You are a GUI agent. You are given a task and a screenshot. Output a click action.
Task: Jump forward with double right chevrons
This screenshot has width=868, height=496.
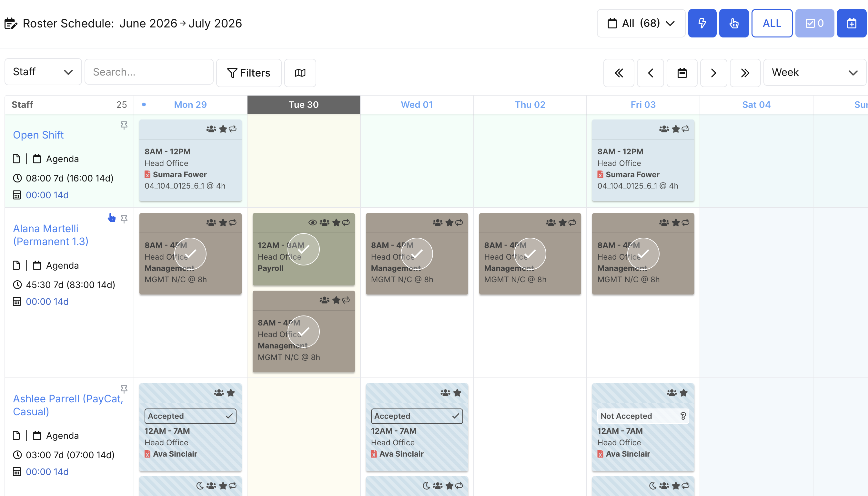[x=745, y=73]
